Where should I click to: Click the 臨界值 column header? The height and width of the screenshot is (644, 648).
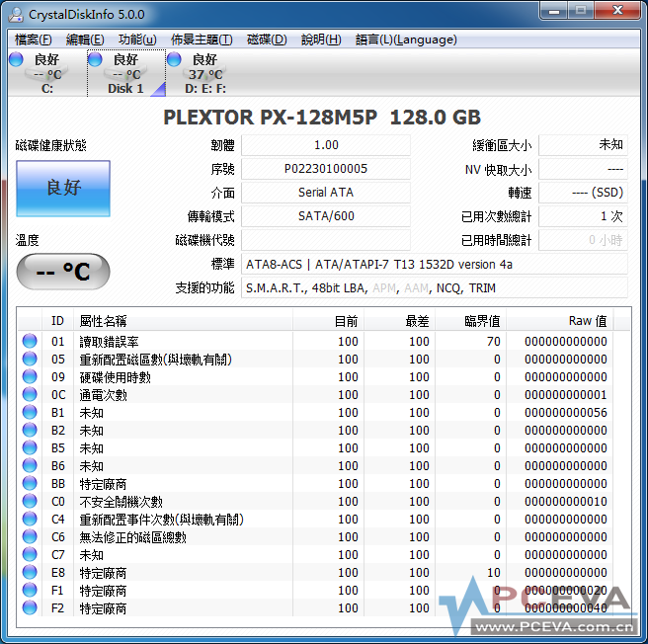471,321
